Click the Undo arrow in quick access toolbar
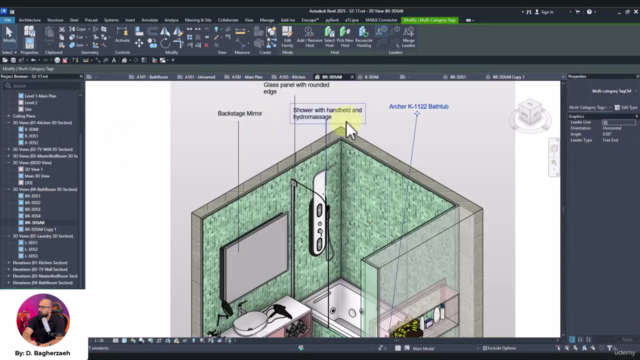Viewport: 640px width, 360px height. [x=33, y=60]
